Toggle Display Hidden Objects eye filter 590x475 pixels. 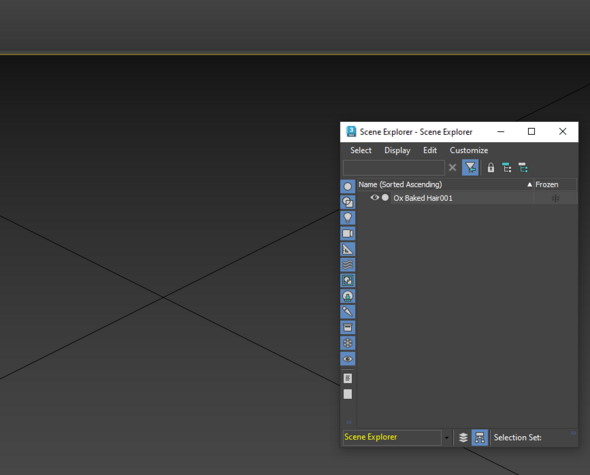[x=348, y=359]
